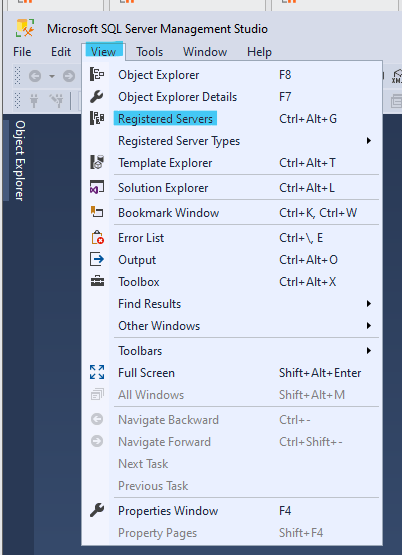This screenshot has height=555, width=402.
Task: Click the Solution Explorer icon
Action: coord(97,188)
